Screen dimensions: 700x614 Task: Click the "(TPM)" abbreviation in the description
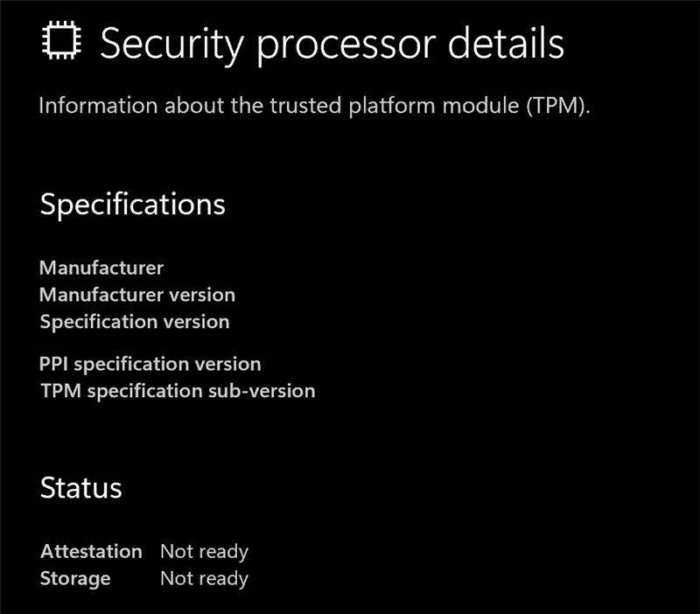coord(552,107)
